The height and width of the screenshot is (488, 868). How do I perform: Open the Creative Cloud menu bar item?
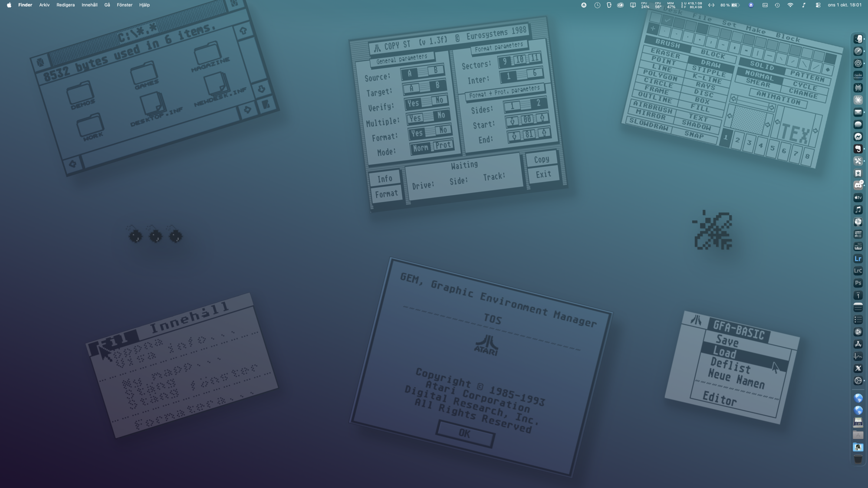621,5
